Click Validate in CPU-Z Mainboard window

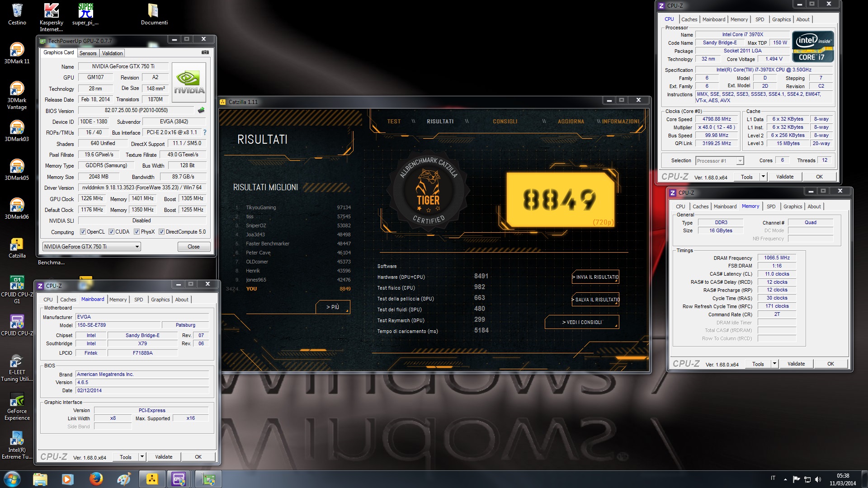coord(164,457)
